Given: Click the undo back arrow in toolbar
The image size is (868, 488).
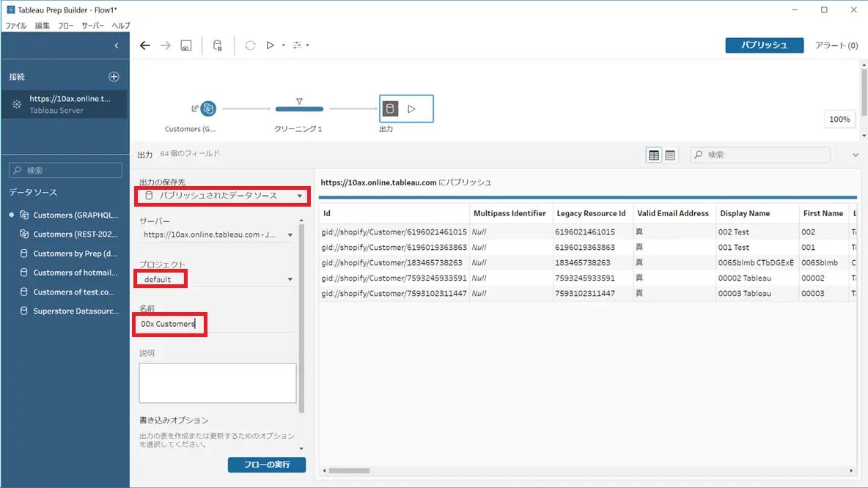Looking at the screenshot, I should pyautogui.click(x=145, y=45).
